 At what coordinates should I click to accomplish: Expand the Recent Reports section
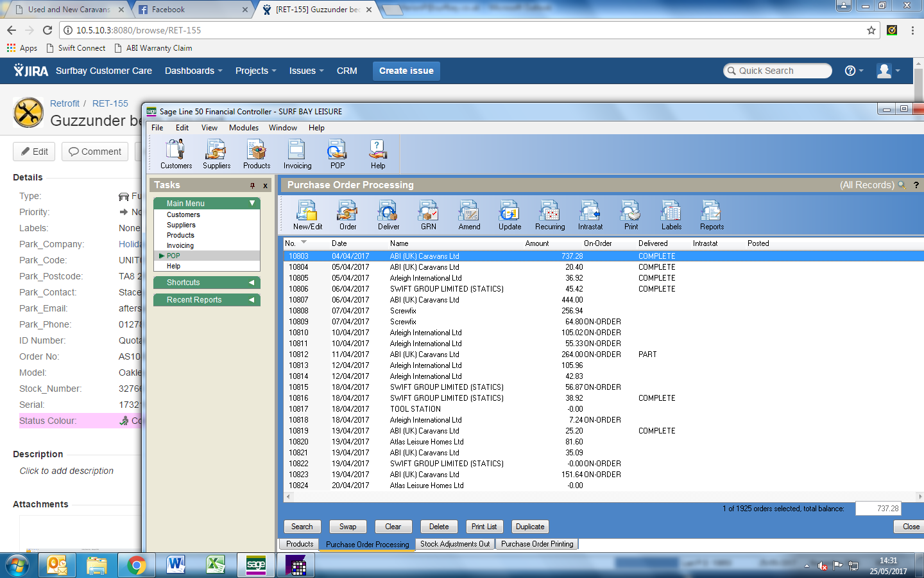point(252,300)
